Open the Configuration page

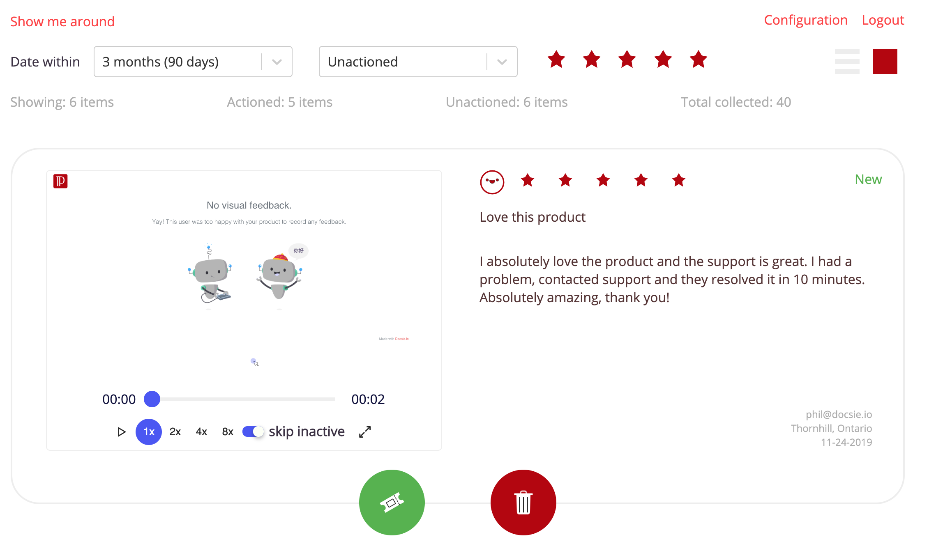[x=805, y=20]
